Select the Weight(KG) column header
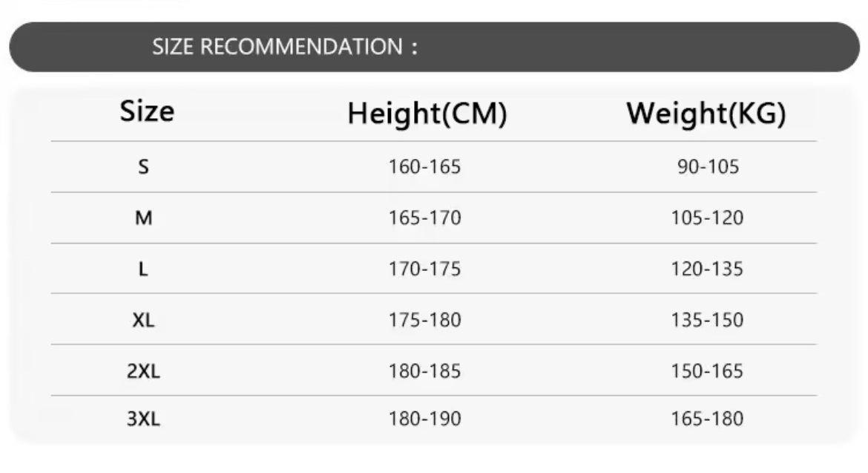Image resolution: width=868 pixels, height=473 pixels. click(x=706, y=114)
